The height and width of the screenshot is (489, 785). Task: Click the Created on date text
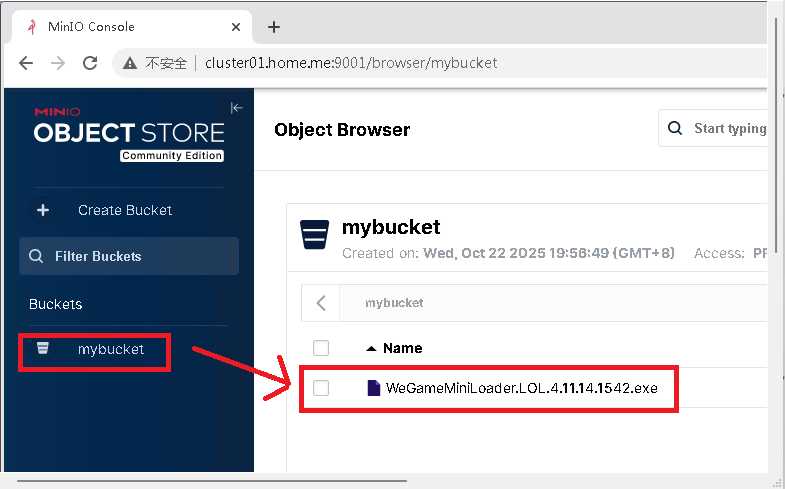[x=508, y=253]
